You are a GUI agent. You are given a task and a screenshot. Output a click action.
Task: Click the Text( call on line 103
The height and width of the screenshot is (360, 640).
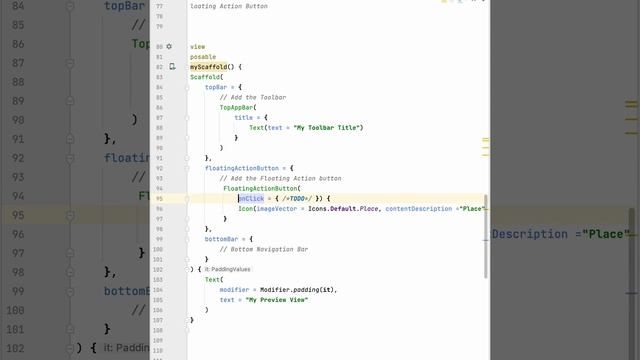pyautogui.click(x=214, y=280)
